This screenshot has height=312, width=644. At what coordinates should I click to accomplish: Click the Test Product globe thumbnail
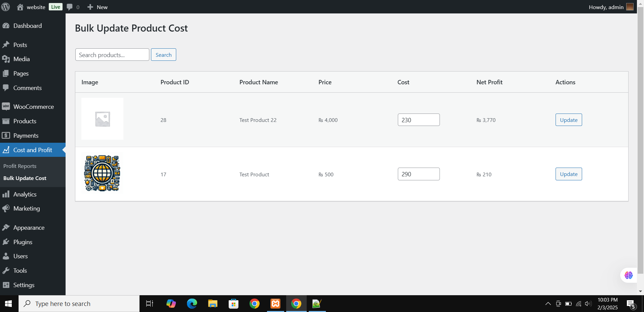(x=102, y=173)
